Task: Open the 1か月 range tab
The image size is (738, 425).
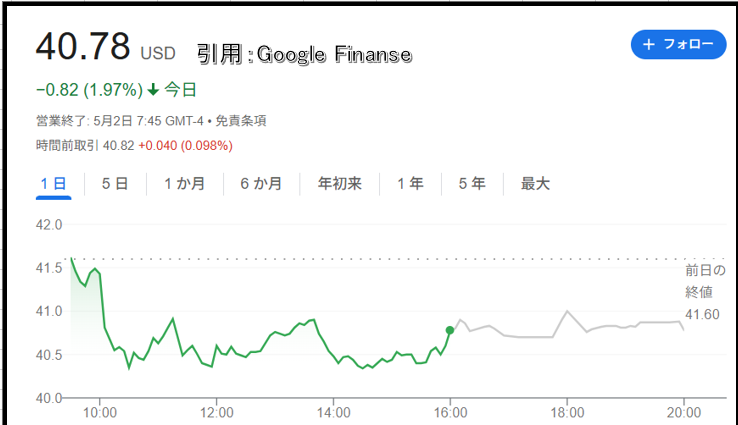Action: click(184, 184)
